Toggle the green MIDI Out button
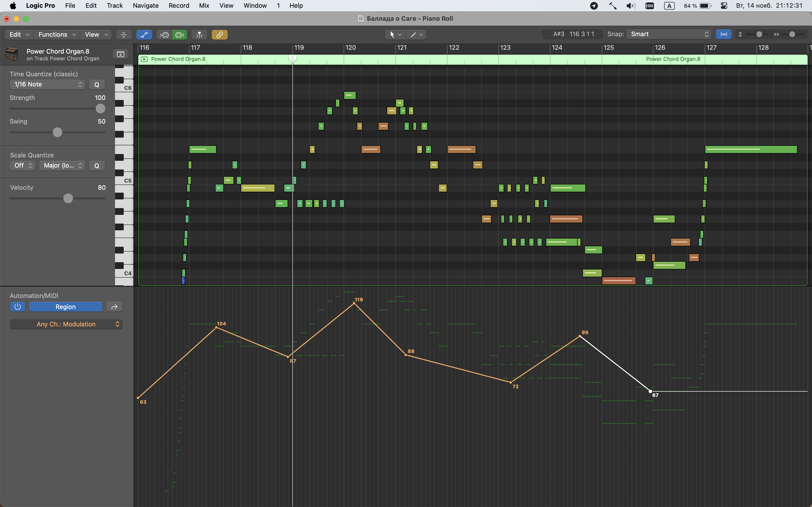812x507 pixels. (x=180, y=35)
